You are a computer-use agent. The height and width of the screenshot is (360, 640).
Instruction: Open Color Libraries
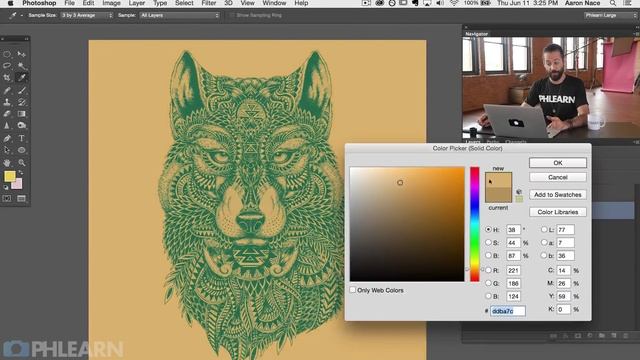[x=558, y=212]
